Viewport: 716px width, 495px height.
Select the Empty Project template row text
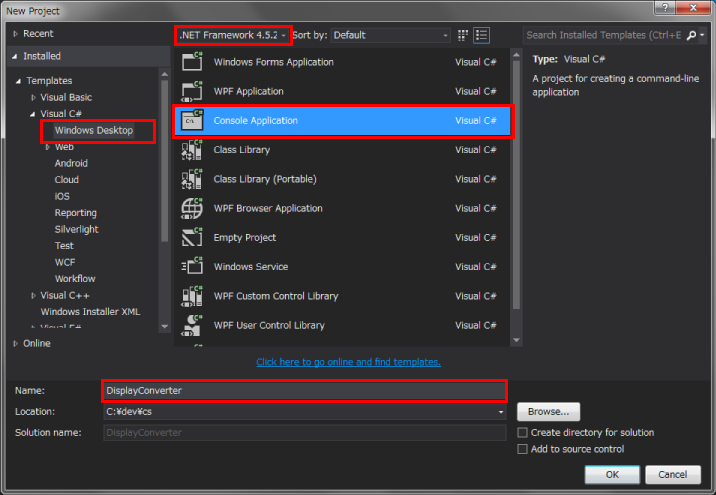(245, 237)
